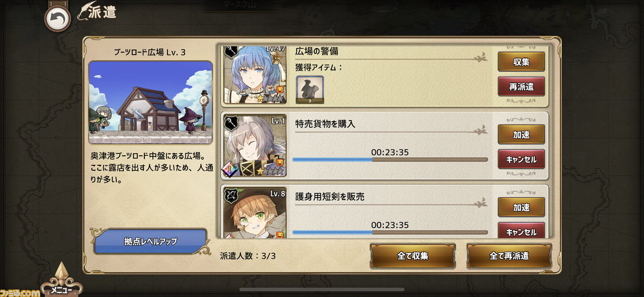Cancel the 特売貨物を購入 mission
Screen dimensions: 644x297
(x=521, y=159)
